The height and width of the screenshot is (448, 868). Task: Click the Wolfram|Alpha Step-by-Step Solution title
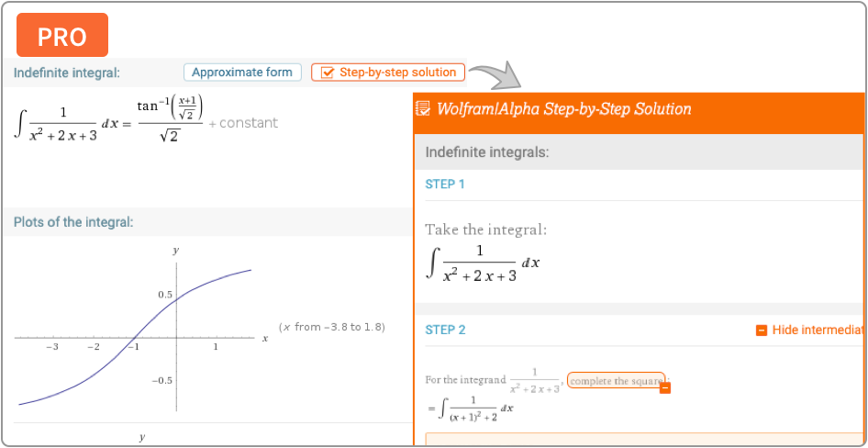[x=563, y=109]
